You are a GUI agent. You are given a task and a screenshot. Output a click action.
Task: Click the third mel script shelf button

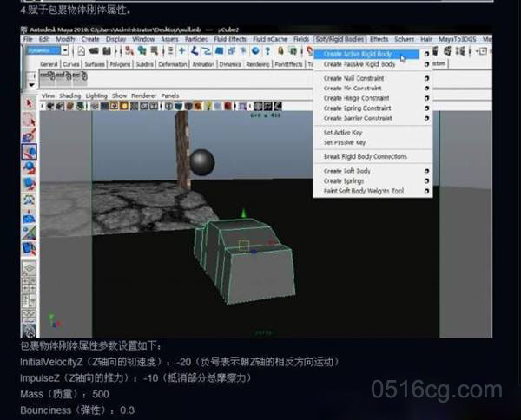pos(80,76)
